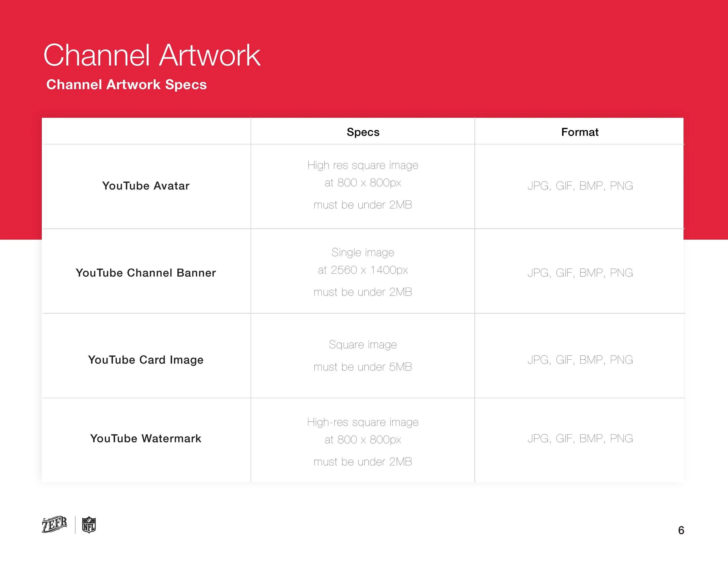
Task: Select the YouTube Channel Banner row label
Action: [x=146, y=273]
